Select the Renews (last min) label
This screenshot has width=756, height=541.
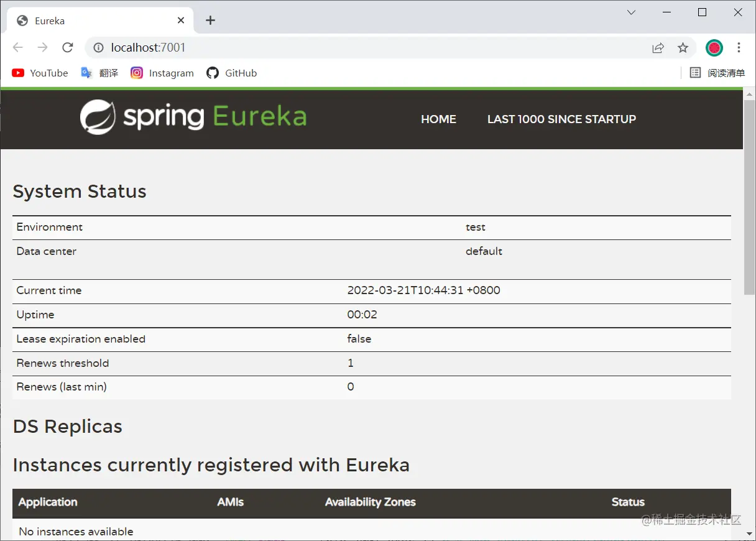(62, 387)
